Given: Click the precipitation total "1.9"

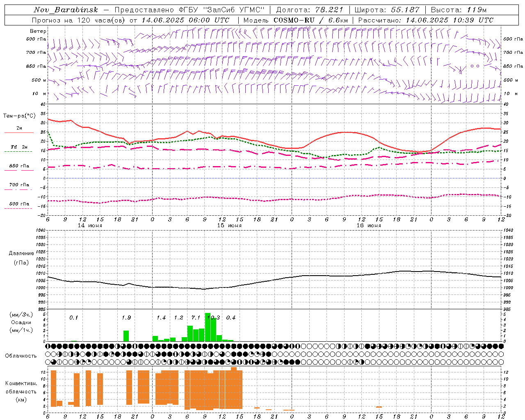Looking at the screenshot, I should point(126,317).
